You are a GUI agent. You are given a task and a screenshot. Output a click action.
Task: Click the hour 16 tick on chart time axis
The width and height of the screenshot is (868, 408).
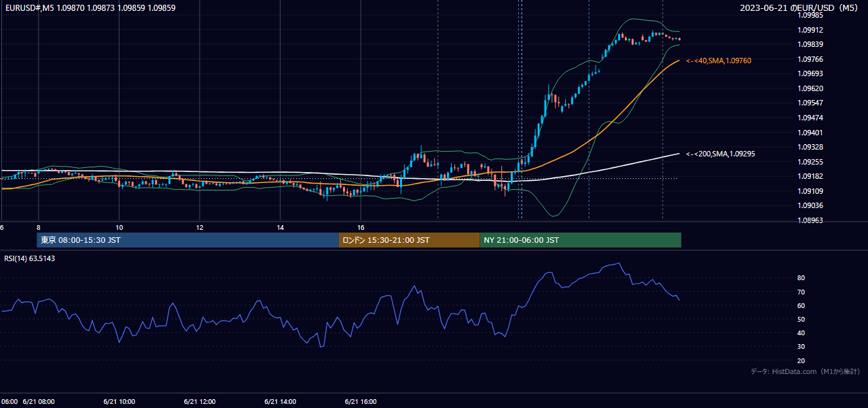[x=361, y=227]
